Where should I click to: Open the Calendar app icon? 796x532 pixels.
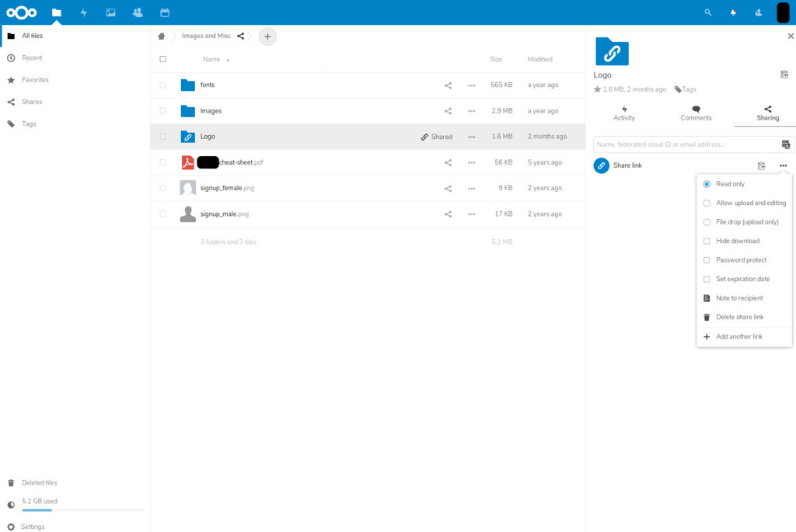coord(165,12)
